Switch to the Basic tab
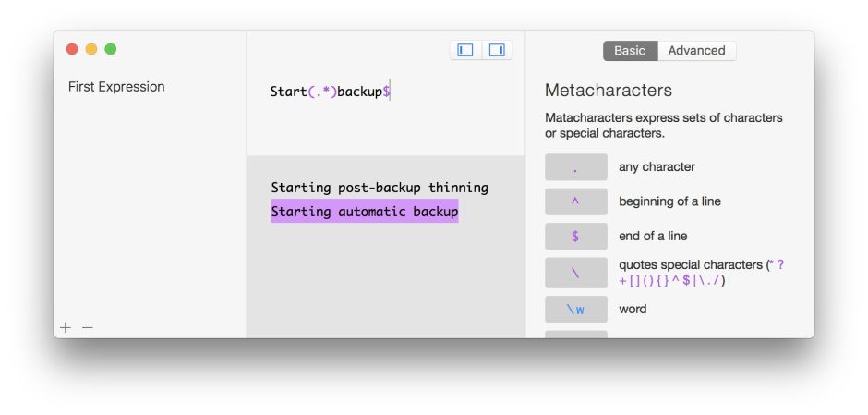This screenshot has width=868, height=415. pos(630,51)
